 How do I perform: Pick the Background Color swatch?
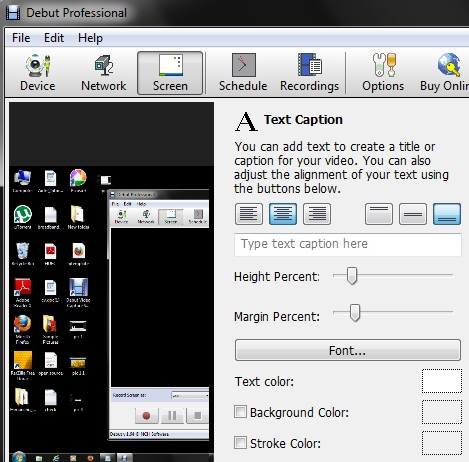(442, 412)
